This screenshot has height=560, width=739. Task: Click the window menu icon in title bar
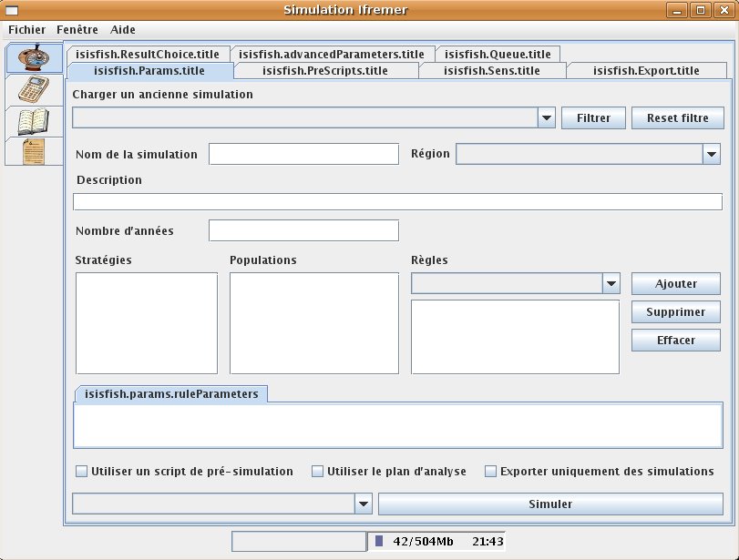(x=11, y=10)
